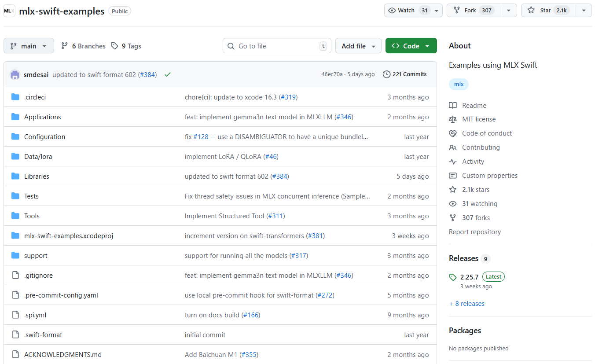Open the Add file dropdown
The image size is (595, 364).
358,46
